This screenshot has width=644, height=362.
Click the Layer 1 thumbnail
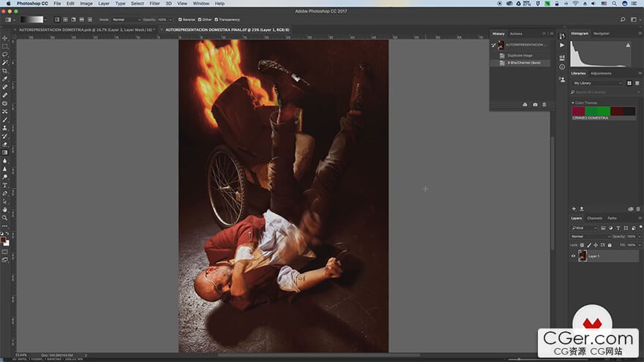coord(583,257)
